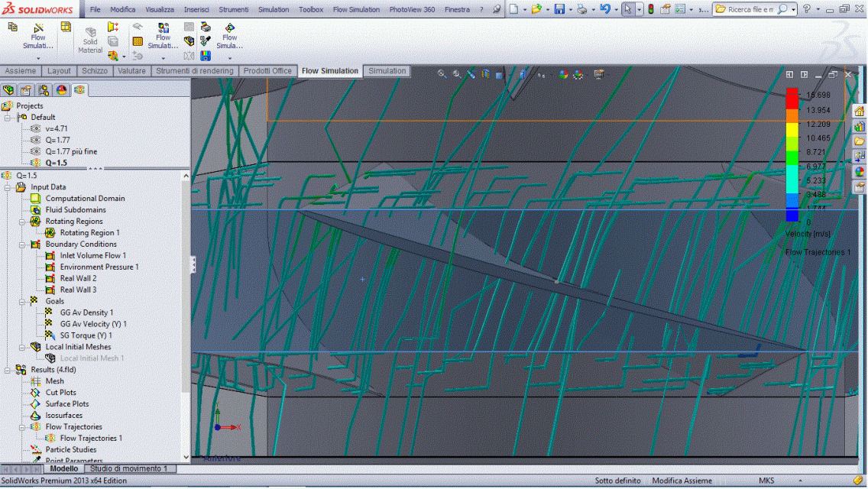Open the Finestra menu
Image resolution: width=868 pixels, height=489 pixels.
click(x=457, y=9)
